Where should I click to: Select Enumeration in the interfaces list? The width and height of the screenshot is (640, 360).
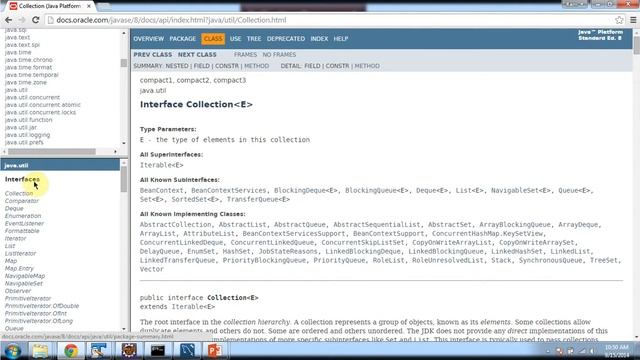[23, 216]
